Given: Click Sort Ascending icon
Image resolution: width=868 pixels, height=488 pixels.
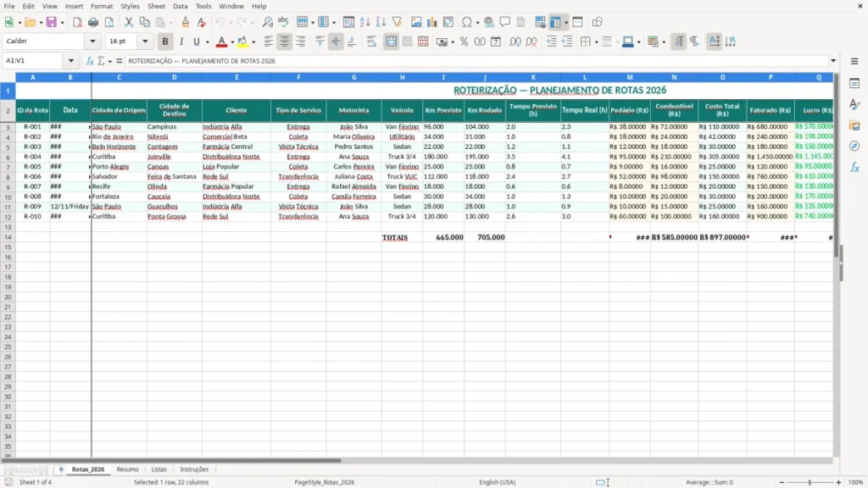Looking at the screenshot, I should pyautogui.click(x=364, y=22).
